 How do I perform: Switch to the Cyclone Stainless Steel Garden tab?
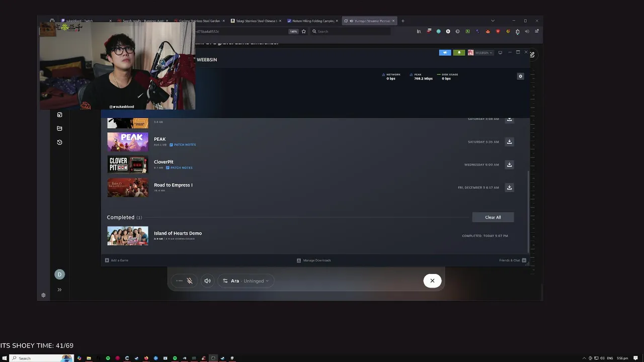[200, 21]
